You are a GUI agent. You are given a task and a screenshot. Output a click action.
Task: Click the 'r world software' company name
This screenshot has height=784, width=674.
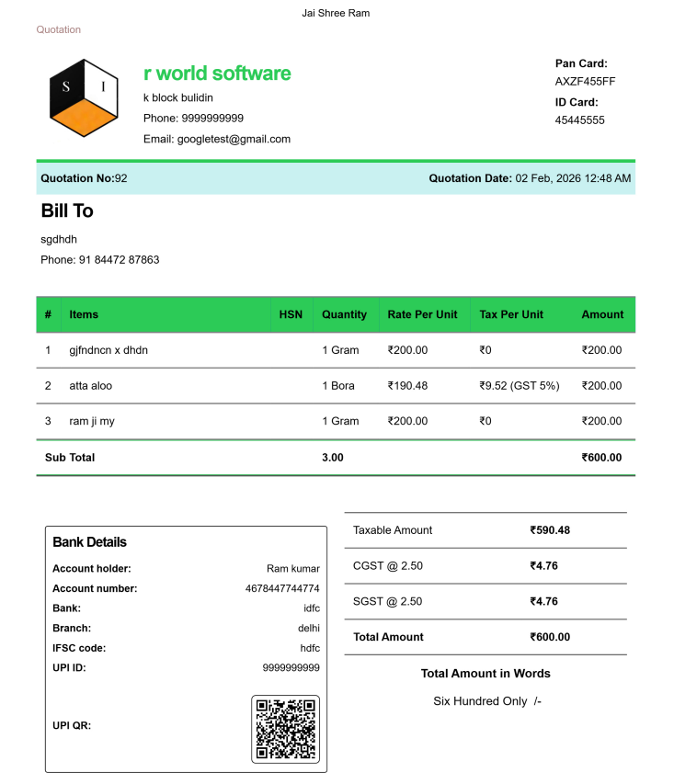pyautogui.click(x=217, y=74)
